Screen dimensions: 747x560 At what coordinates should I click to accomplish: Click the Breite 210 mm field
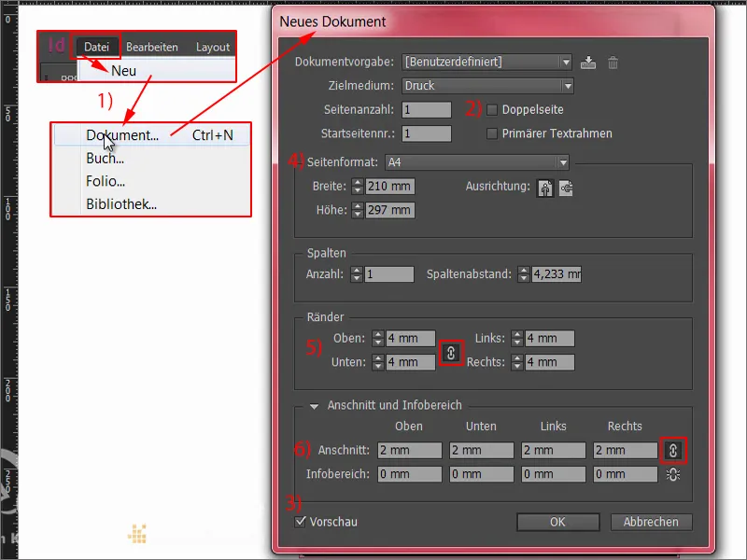tap(390, 186)
